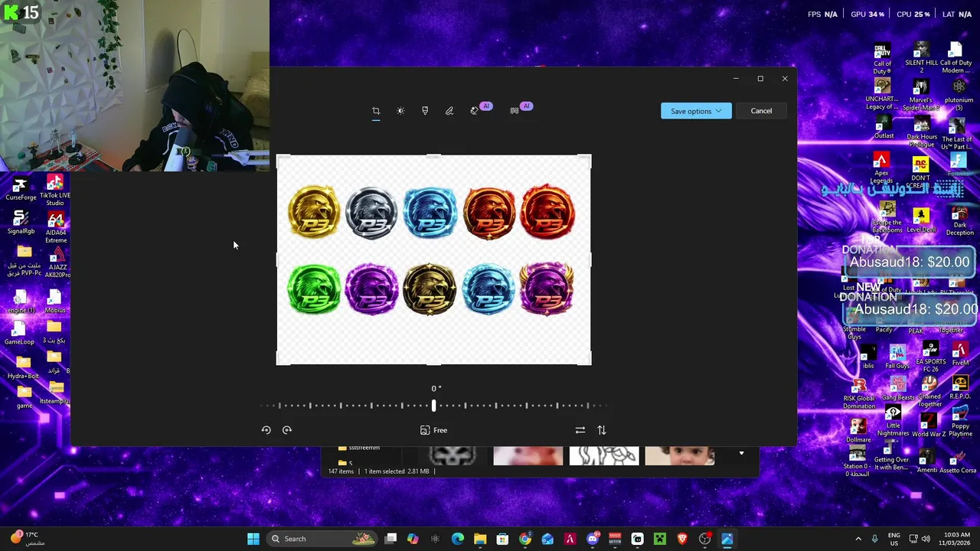Select the Crop tool in Photos editor
980x551 pixels.
pos(376,111)
